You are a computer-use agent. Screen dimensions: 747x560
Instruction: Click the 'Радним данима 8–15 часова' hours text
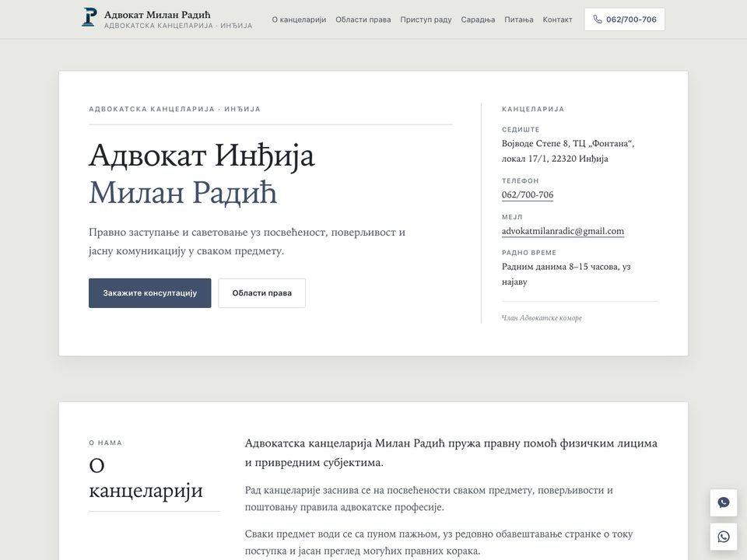566,274
